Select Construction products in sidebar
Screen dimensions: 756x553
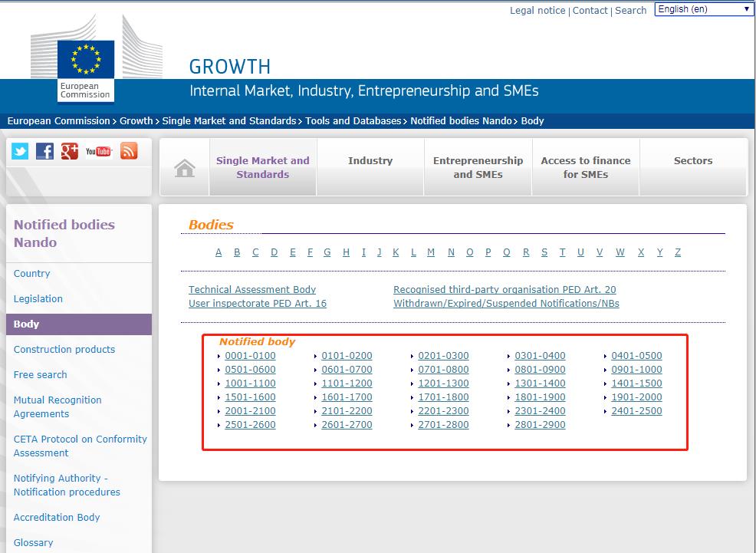coord(64,350)
